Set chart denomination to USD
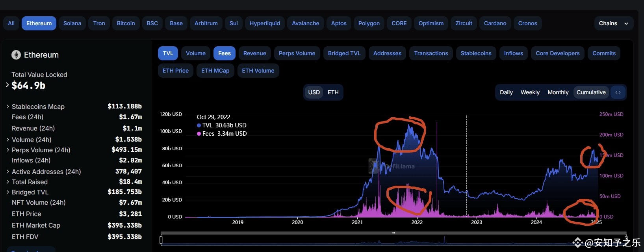Screen dimensions: 644x252 coord(314,92)
